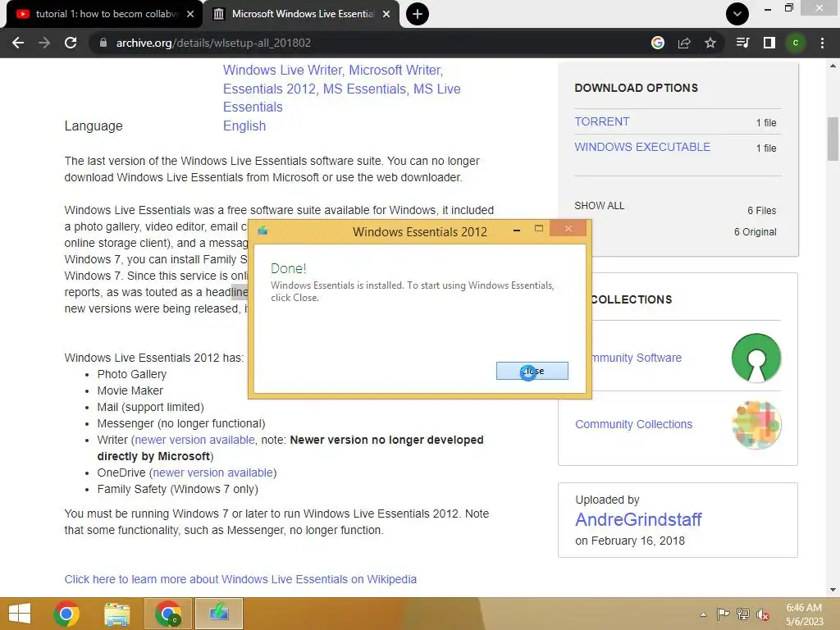Open the Chrome profile avatar
This screenshot has width=840, height=630.
[796, 43]
